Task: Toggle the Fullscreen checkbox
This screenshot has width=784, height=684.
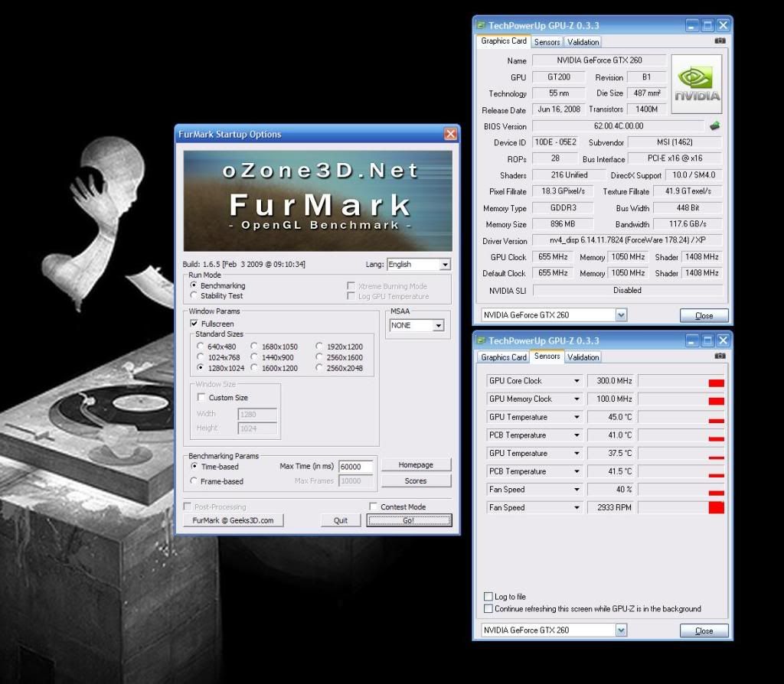Action: click(x=194, y=324)
